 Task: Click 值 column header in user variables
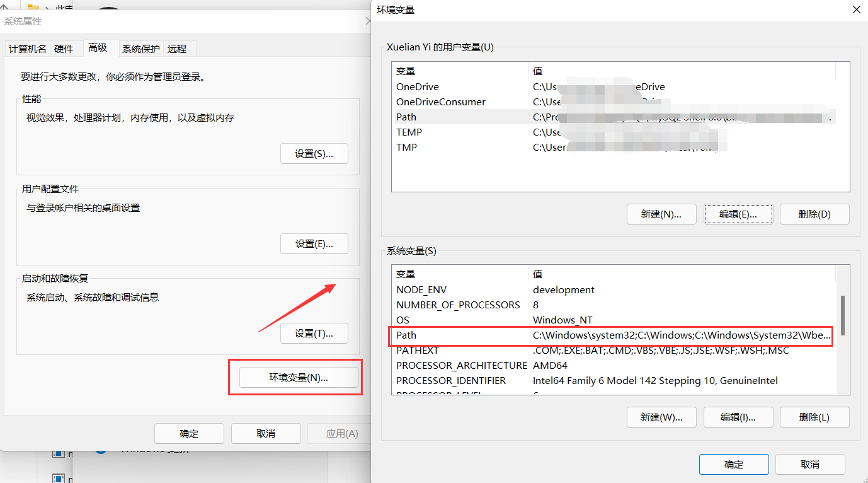[x=682, y=71]
